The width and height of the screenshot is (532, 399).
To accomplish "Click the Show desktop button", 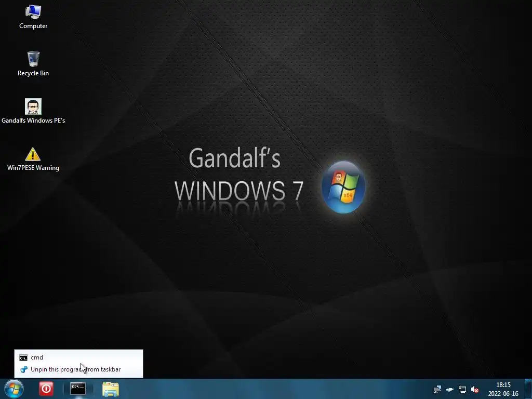I will click(528, 389).
